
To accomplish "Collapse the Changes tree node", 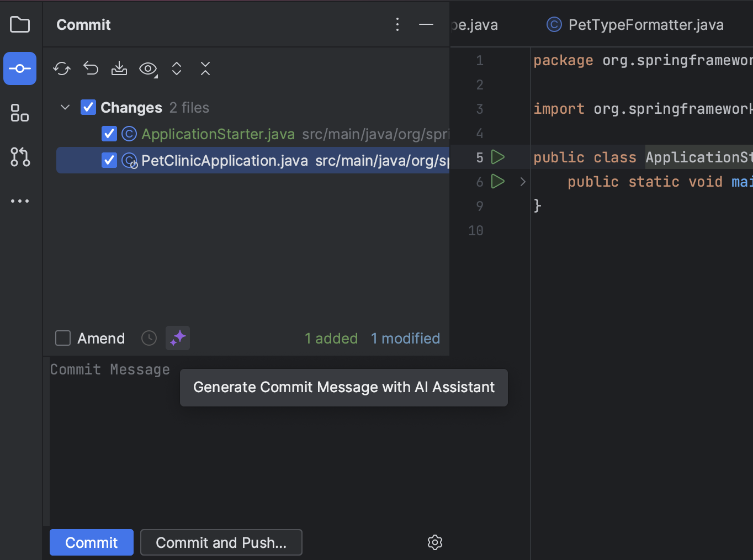I will click(x=65, y=108).
